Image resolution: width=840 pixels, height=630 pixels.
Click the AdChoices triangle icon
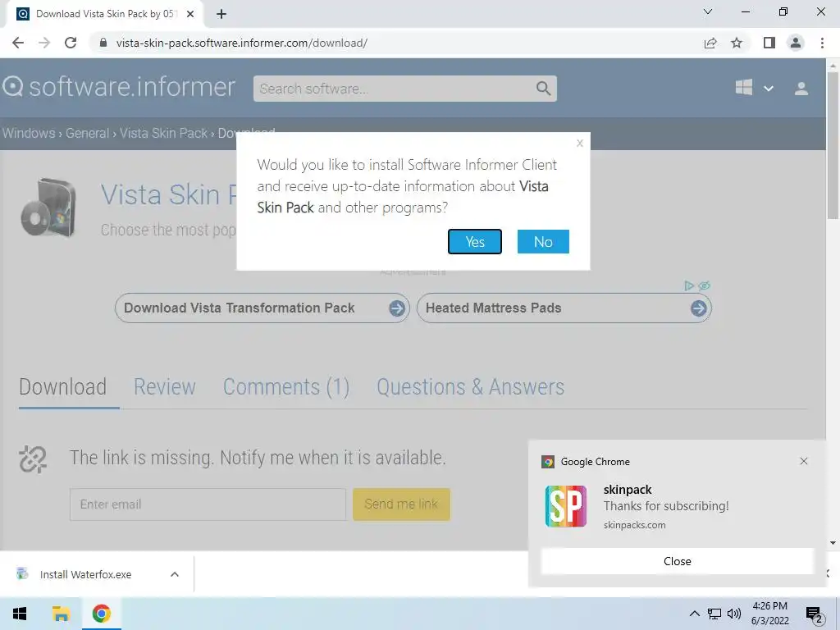click(x=689, y=285)
